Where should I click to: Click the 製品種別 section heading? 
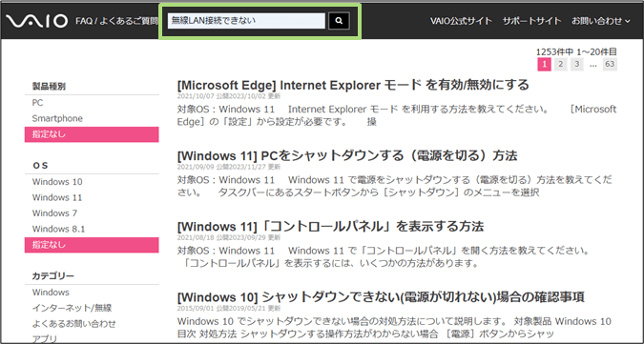coord(49,87)
